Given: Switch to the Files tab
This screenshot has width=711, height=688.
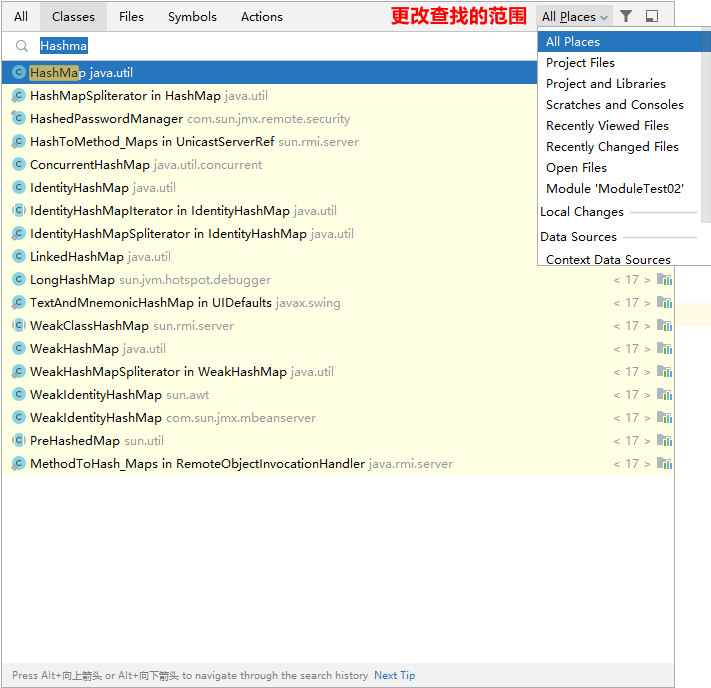Looking at the screenshot, I should point(131,17).
